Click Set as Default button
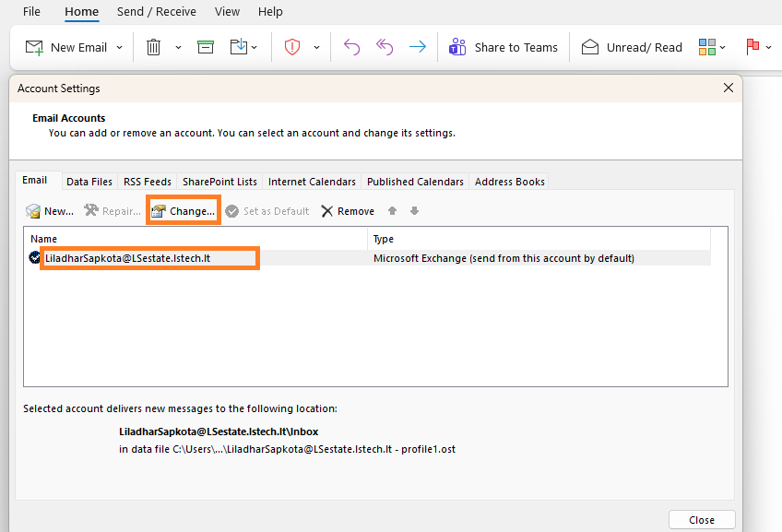The width and height of the screenshot is (782, 532). (x=267, y=211)
